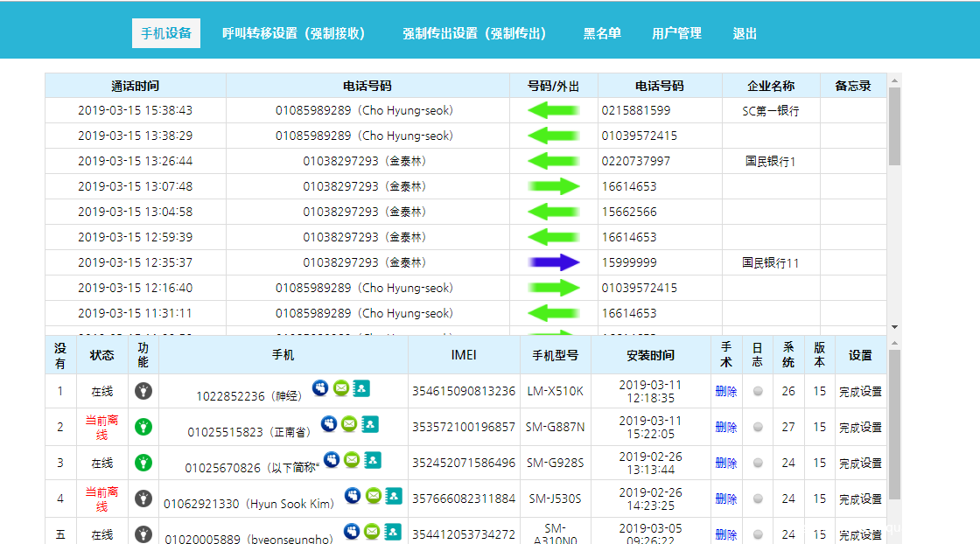Click 完成设置 for device SM-G928S

(860, 464)
